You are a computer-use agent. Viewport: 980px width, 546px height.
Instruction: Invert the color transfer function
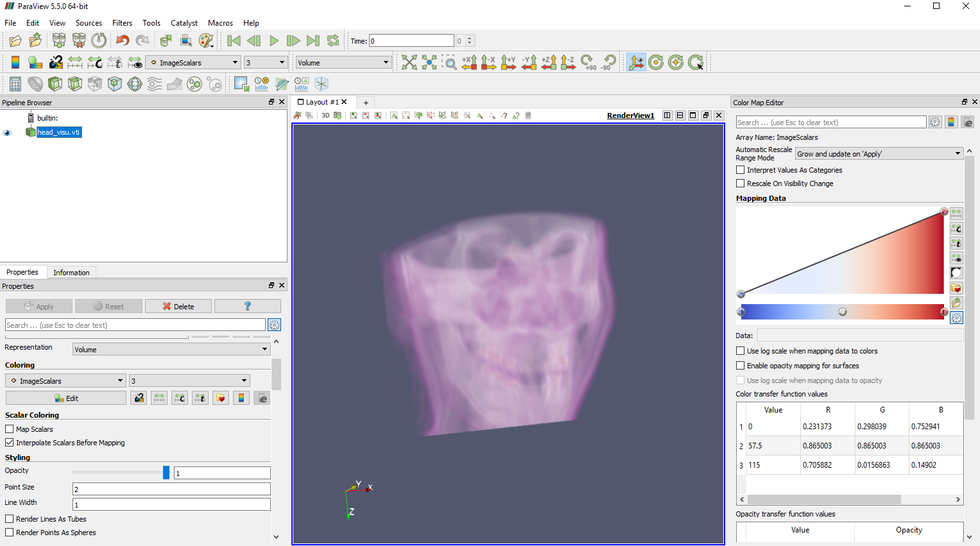pos(956,273)
